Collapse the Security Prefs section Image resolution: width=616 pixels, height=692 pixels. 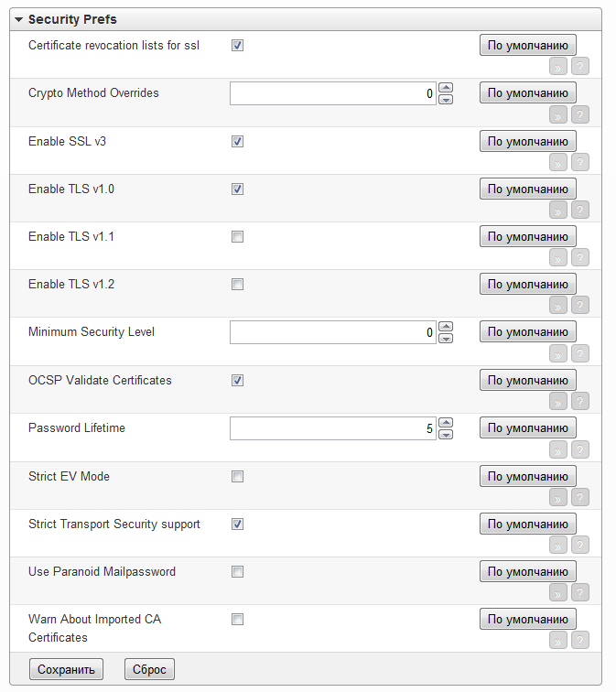pyautogui.click(x=19, y=19)
